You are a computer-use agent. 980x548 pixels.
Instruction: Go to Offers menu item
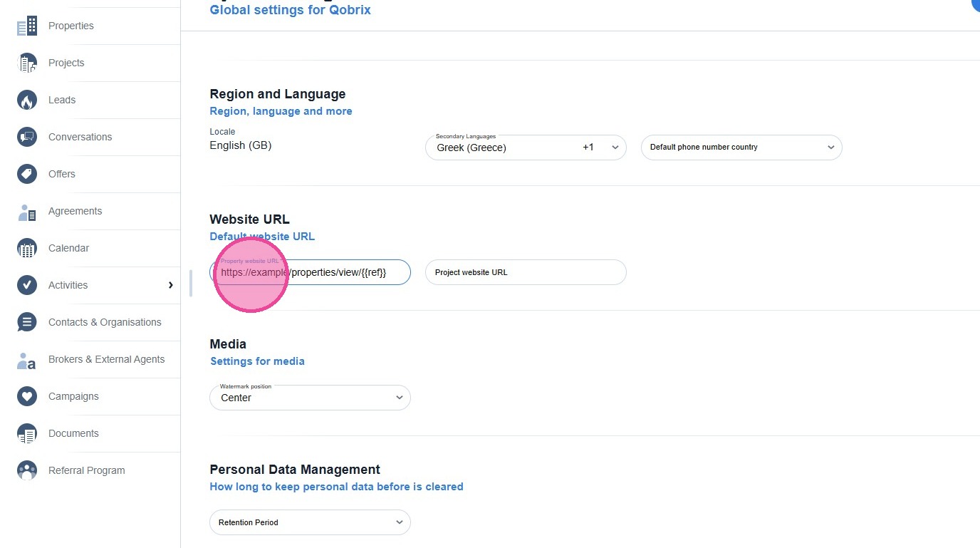click(62, 174)
